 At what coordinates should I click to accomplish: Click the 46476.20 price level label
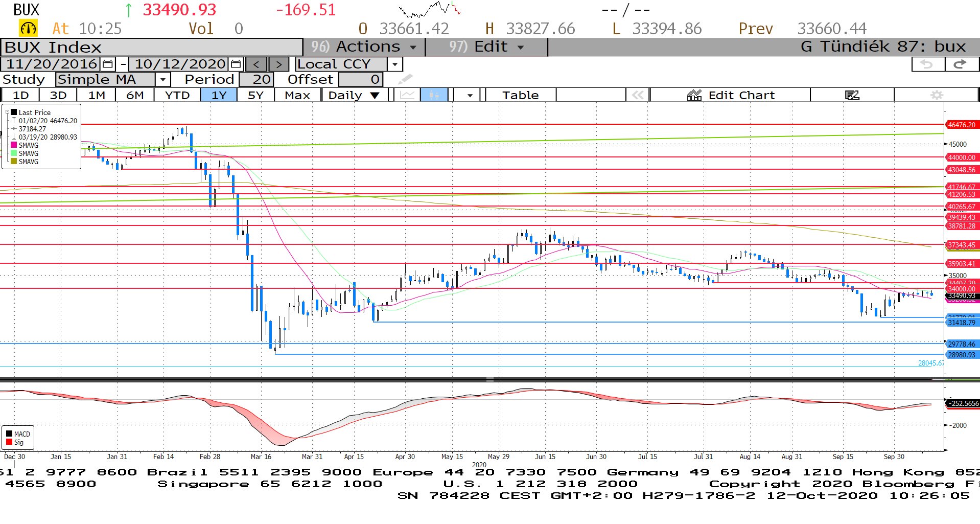coord(962,125)
